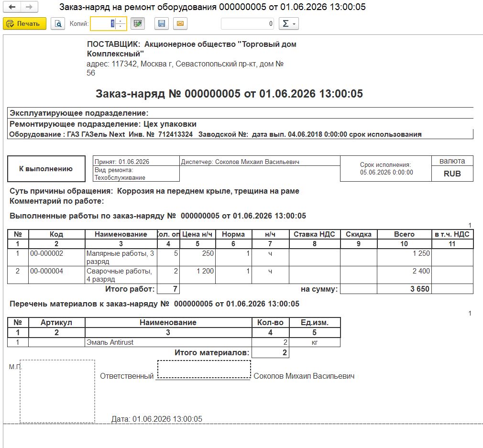Click the RUB currency cell

[x=452, y=174]
